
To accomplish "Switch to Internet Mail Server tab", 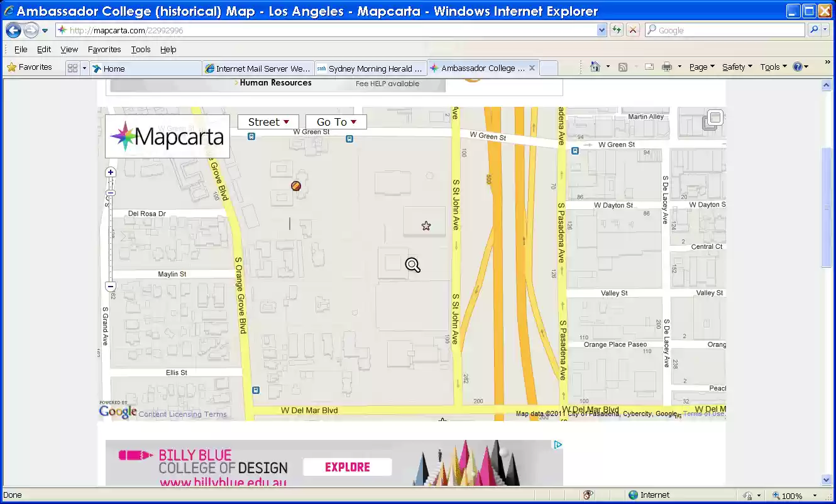I will point(258,68).
